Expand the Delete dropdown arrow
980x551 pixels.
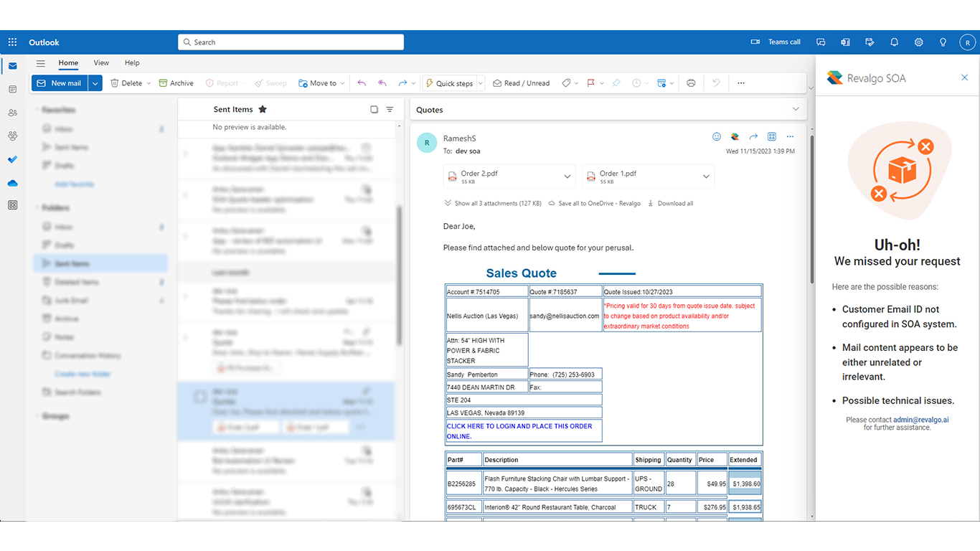coord(149,83)
